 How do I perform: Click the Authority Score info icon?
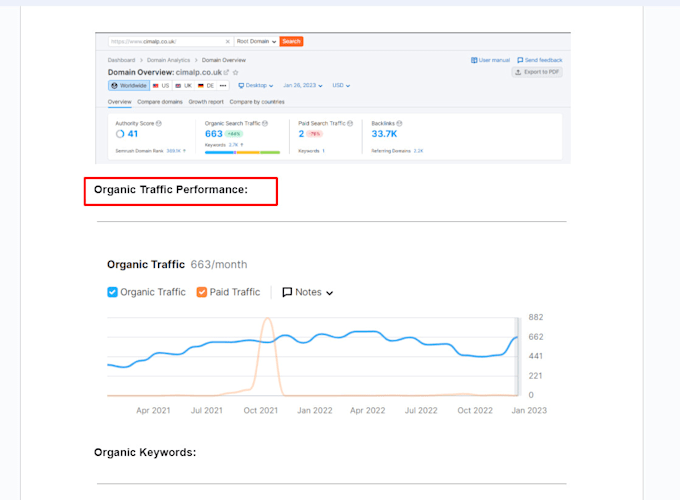pos(159,124)
